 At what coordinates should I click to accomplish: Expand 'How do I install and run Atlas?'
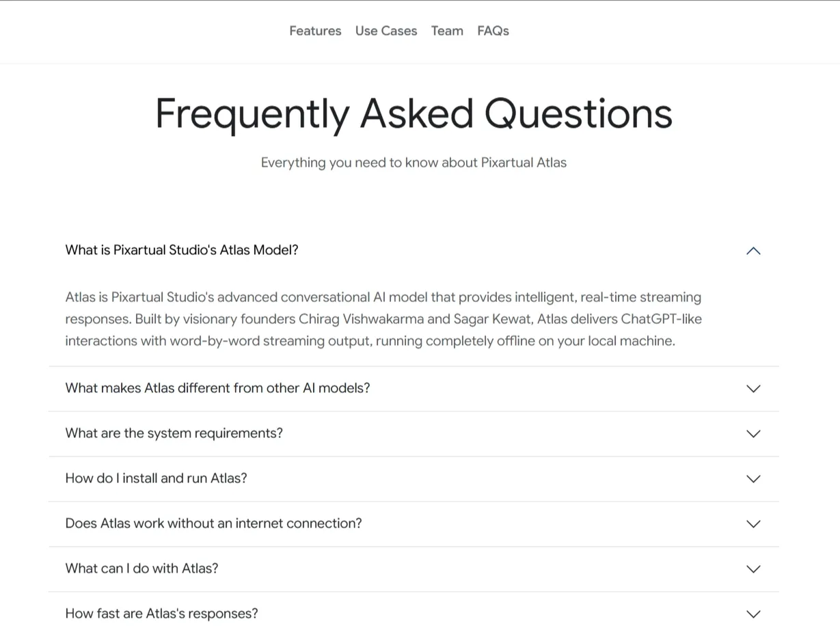156,478
